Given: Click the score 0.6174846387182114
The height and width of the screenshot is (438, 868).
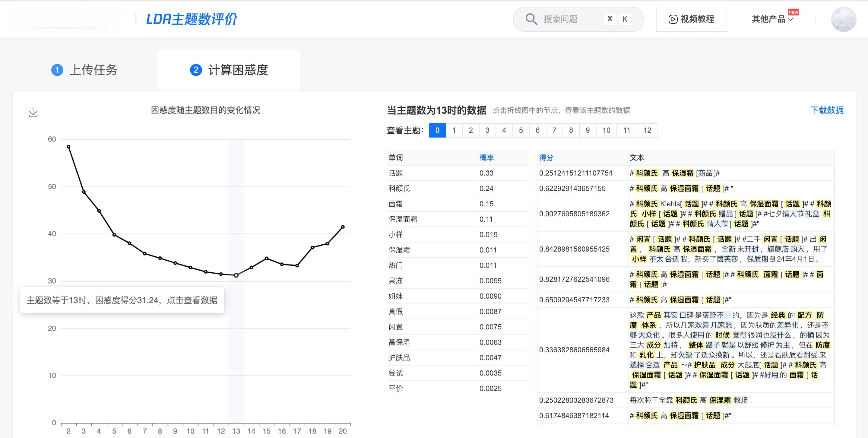Looking at the screenshot, I should pos(574,416).
